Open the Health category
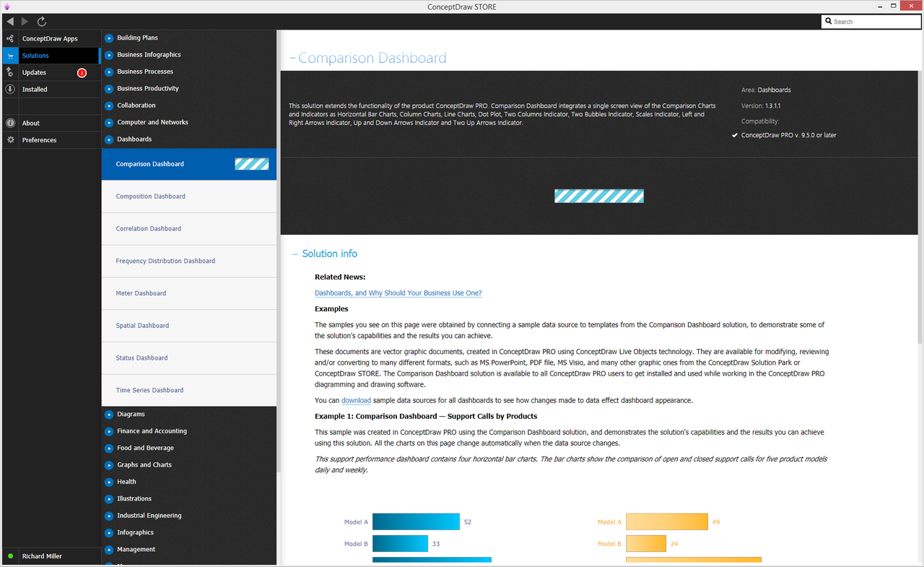The image size is (924, 567). (x=126, y=482)
